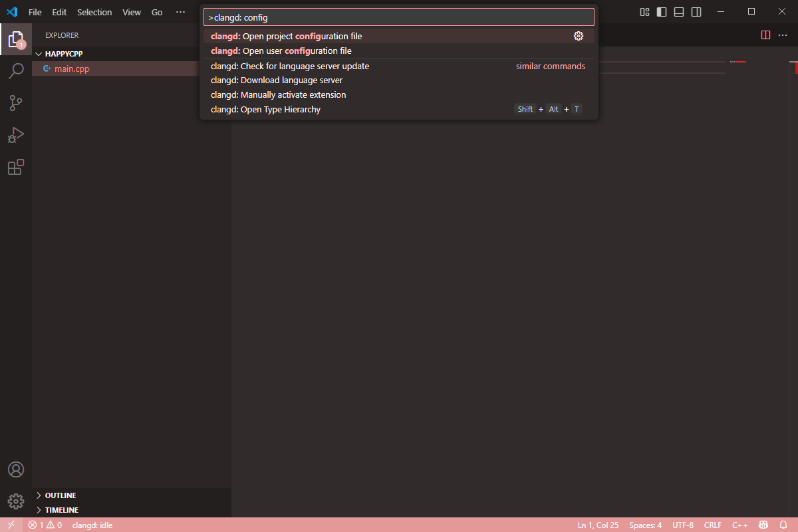Screen dimensions: 798x532
Task: Maximize the VS Code window
Action: tap(751, 12)
